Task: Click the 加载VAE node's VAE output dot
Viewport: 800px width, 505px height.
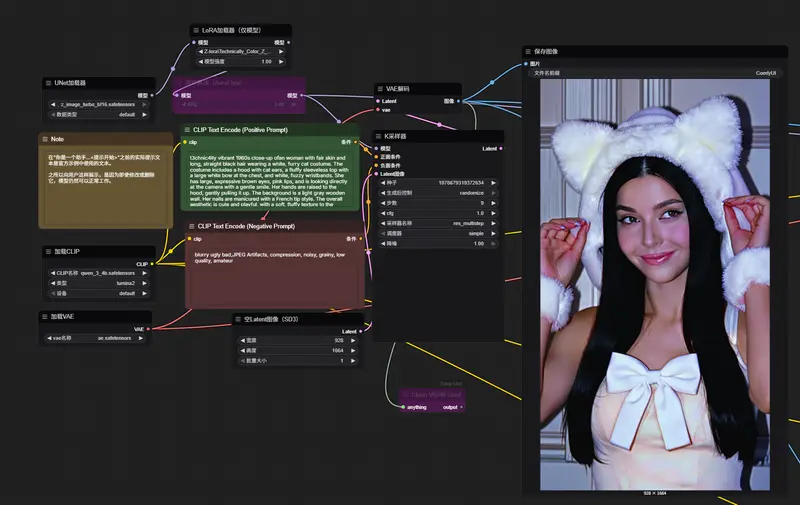Action: click(x=153, y=328)
